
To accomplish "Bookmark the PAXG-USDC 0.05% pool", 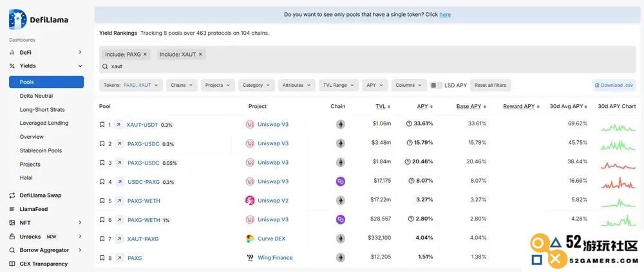I will (102, 163).
